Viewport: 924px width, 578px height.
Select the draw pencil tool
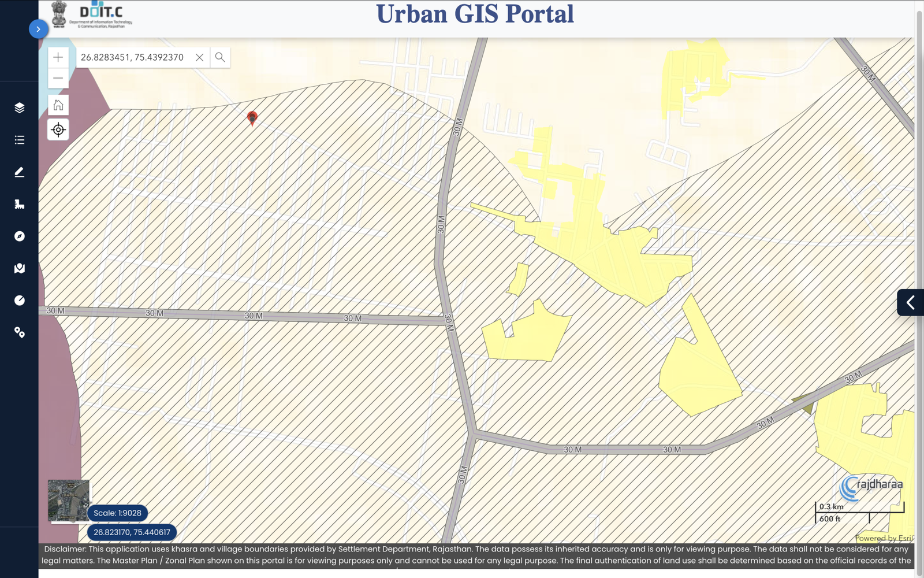click(x=19, y=172)
